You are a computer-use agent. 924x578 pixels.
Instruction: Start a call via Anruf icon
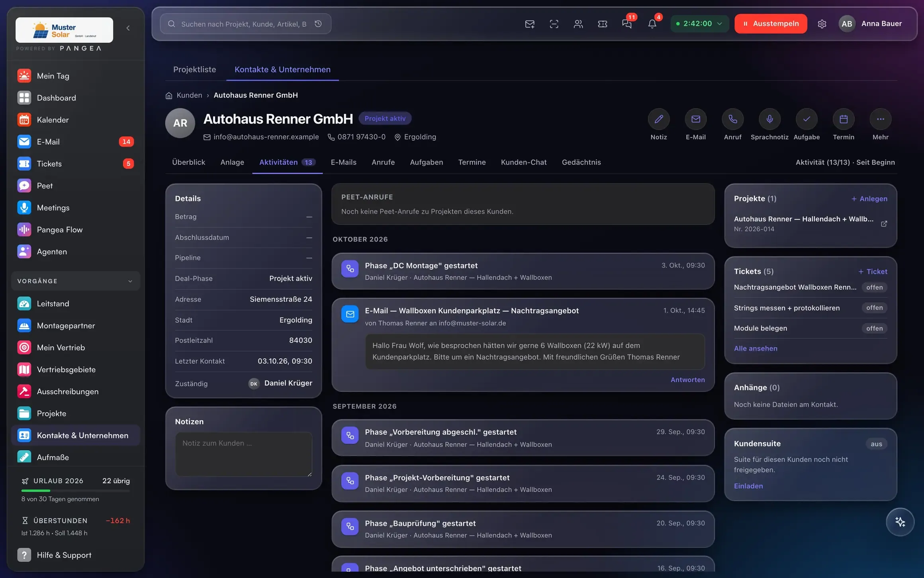pyautogui.click(x=732, y=119)
